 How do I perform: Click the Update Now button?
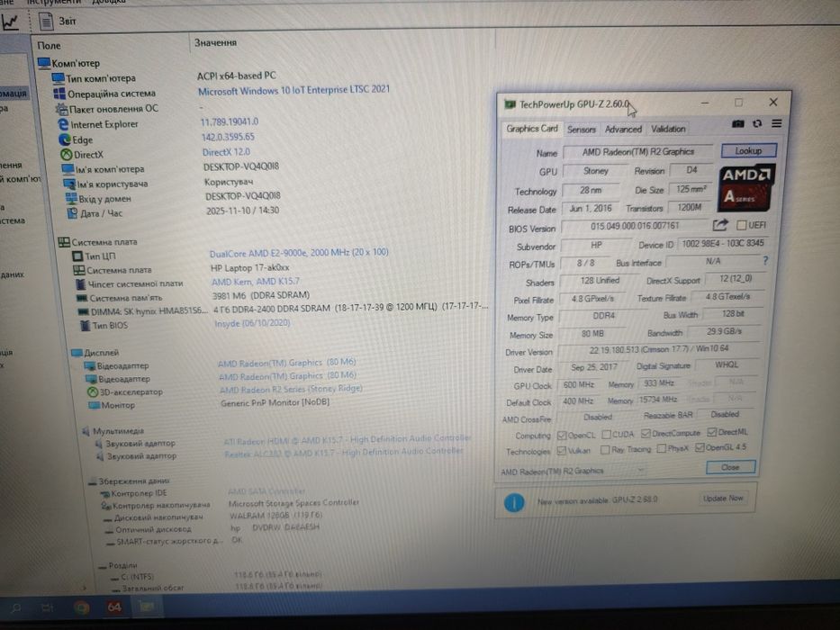(x=723, y=499)
